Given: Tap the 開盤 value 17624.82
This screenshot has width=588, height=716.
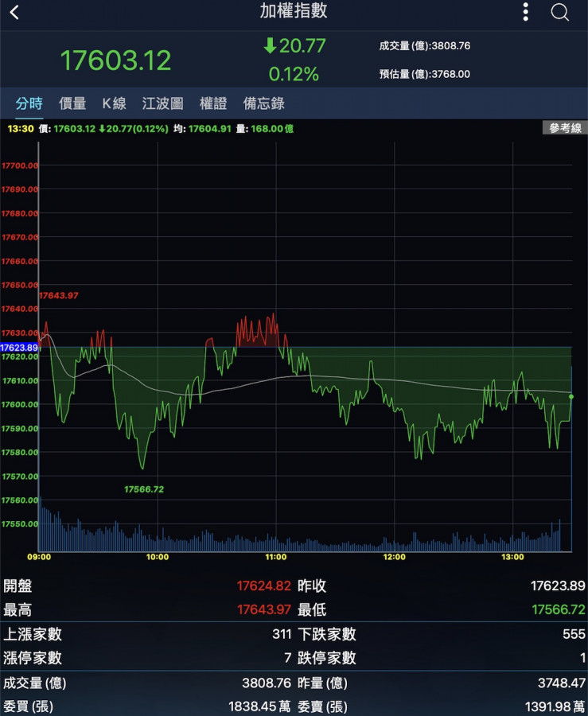Looking at the screenshot, I should click(x=264, y=586).
